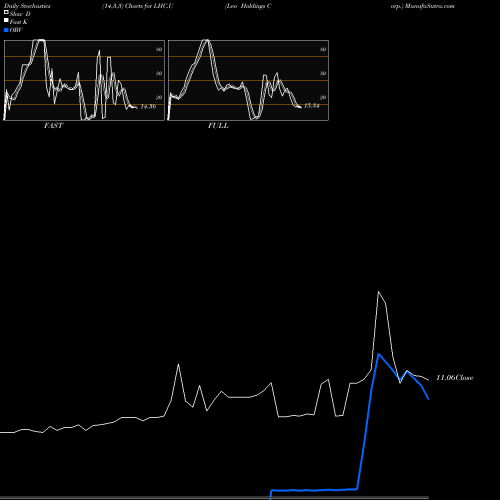Image resolution: width=500 pixels, height=500 pixels.
Task: Click the FAST chart label
Action: 53,126
